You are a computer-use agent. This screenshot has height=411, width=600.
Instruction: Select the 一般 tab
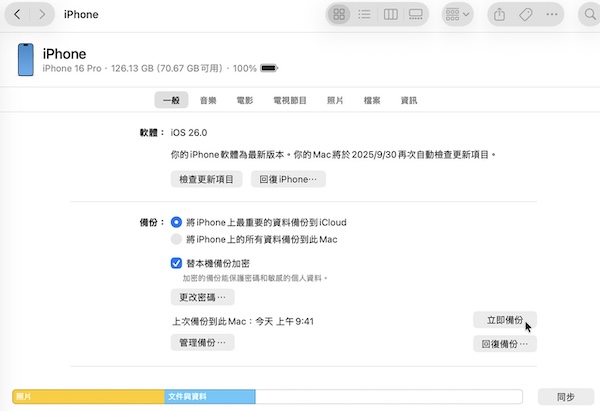coord(171,100)
